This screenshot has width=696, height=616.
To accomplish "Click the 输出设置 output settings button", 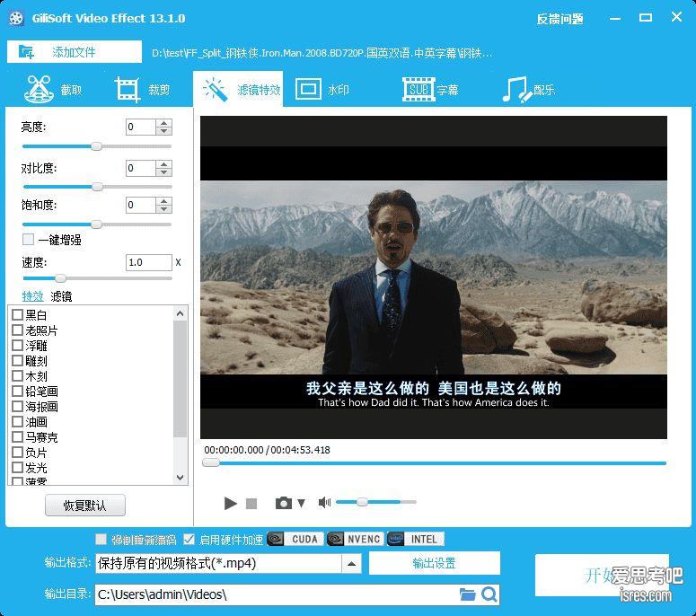I will pos(434,563).
